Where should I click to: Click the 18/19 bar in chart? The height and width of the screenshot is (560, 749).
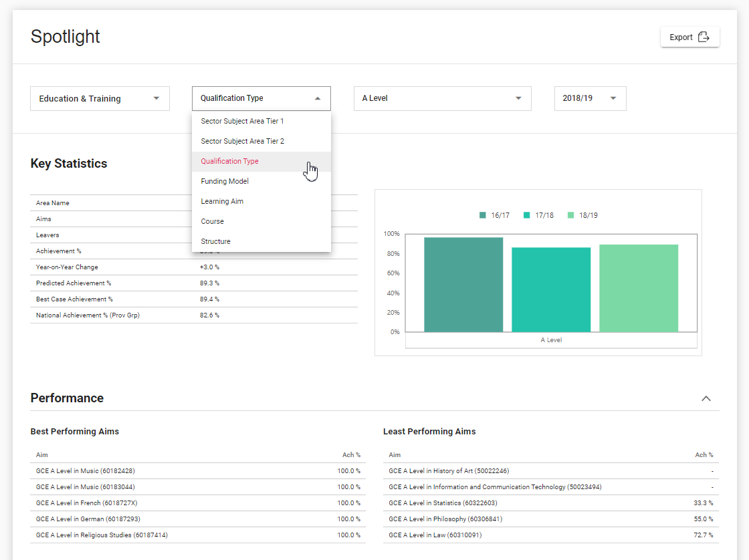639,288
